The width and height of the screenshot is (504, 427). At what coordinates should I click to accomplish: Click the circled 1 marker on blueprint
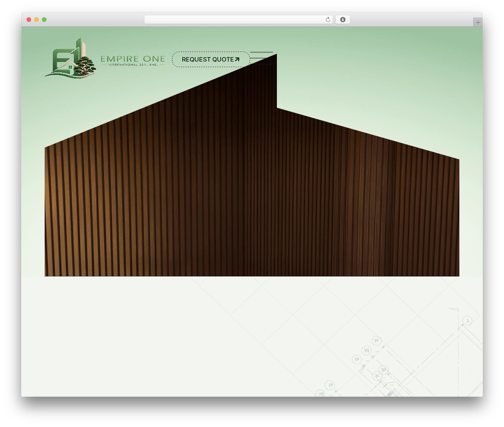pos(467,320)
